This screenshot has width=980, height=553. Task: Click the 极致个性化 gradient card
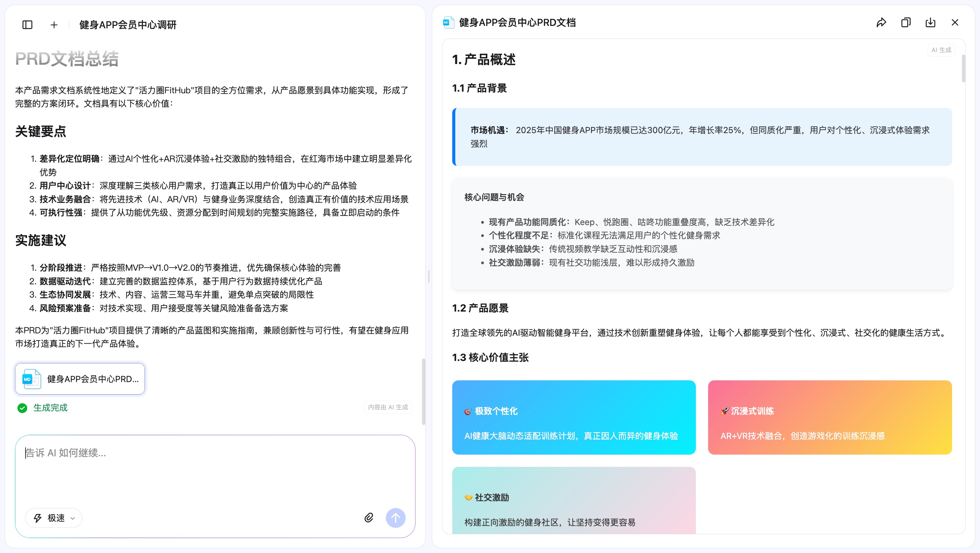[x=573, y=417]
